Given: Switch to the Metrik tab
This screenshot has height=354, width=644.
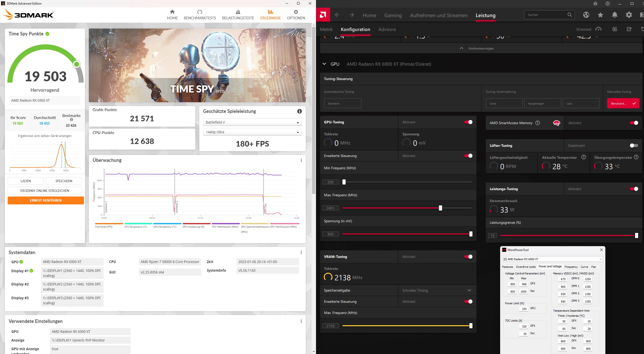Looking at the screenshot, I should pyautogui.click(x=326, y=29).
